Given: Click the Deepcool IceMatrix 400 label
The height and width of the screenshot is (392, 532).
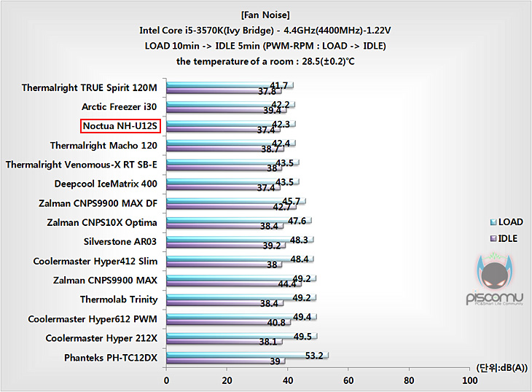Looking at the screenshot, I should tap(106, 184).
